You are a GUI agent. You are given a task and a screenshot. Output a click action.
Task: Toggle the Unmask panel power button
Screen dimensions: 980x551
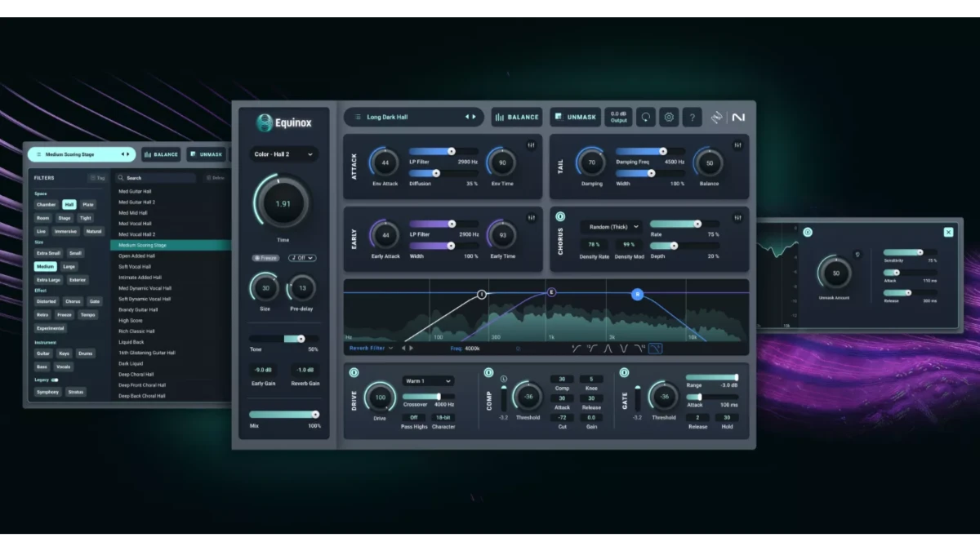[x=808, y=233]
